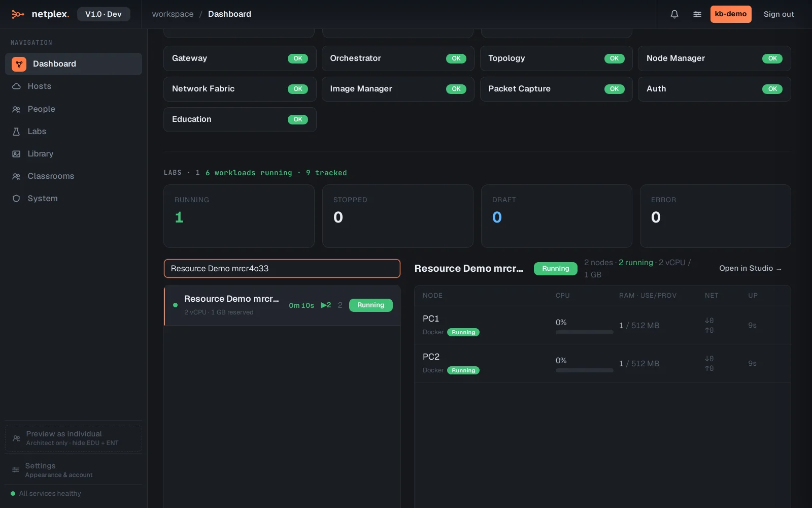Click the Packet Capture service card
This screenshot has height=508, width=812.
coord(556,89)
